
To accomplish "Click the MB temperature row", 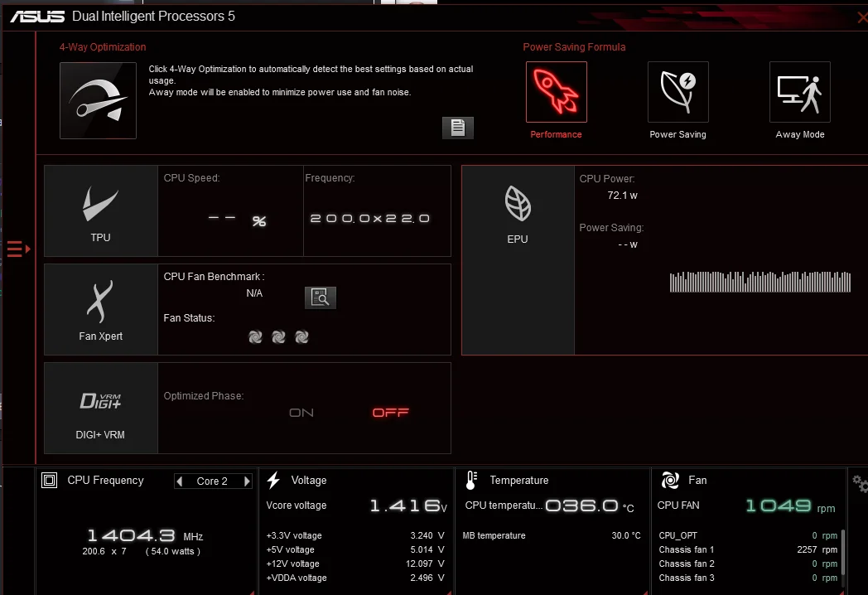I will point(552,535).
